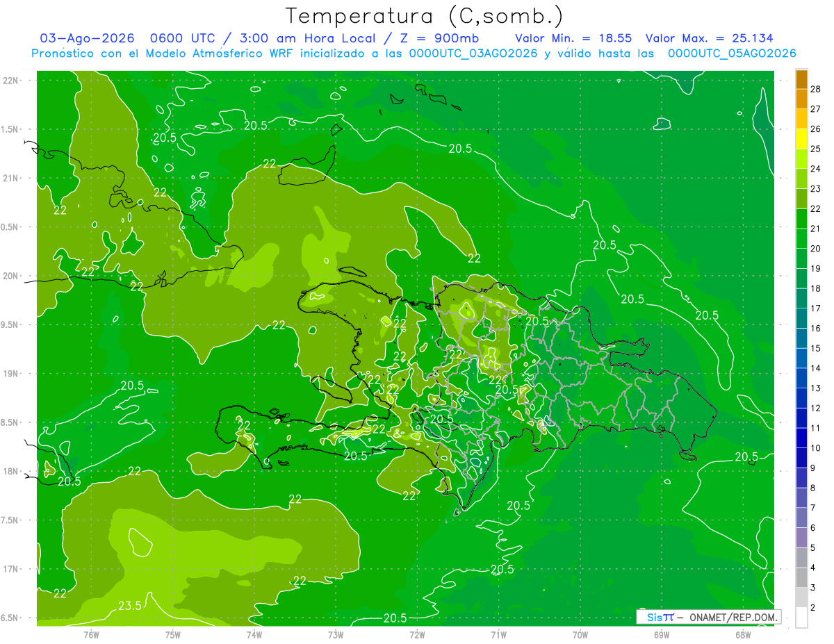This screenshot has width=834, height=644.
Task: Click the color scale value '5'
Action: [x=813, y=547]
